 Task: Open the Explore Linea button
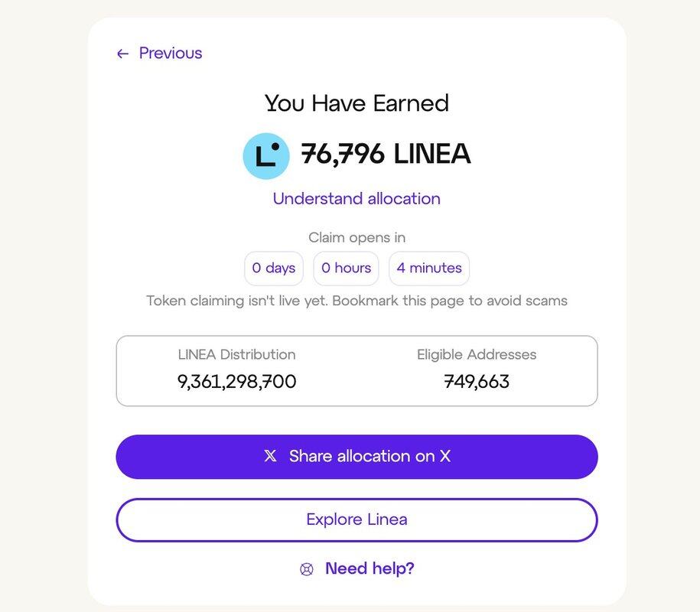[357, 520]
